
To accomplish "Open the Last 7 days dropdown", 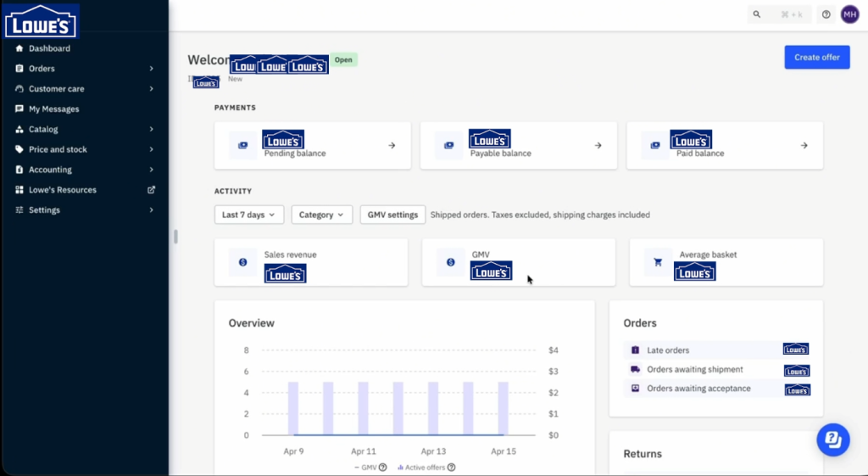I will point(248,215).
